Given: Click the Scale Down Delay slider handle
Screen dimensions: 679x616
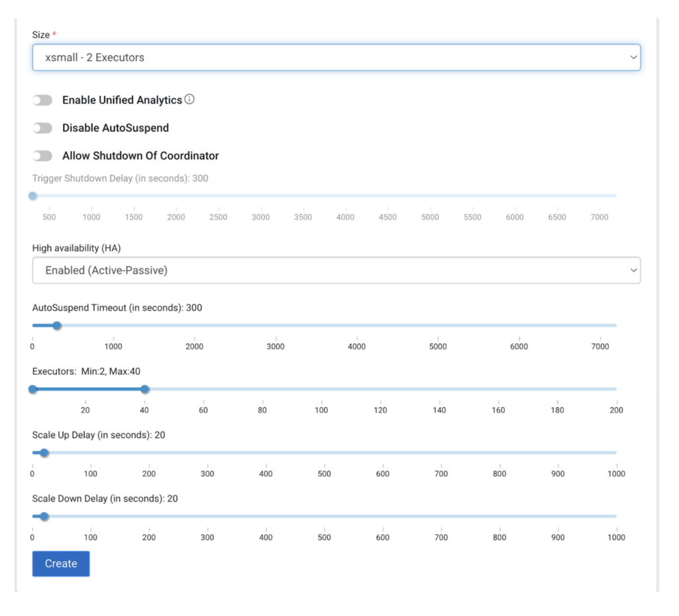Looking at the screenshot, I should [x=43, y=516].
